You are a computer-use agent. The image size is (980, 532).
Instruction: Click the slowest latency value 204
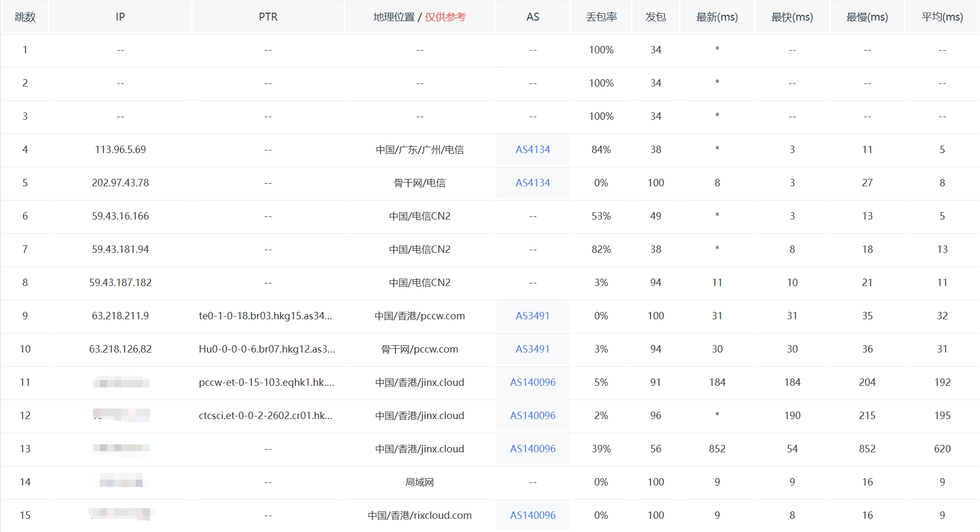click(x=868, y=382)
